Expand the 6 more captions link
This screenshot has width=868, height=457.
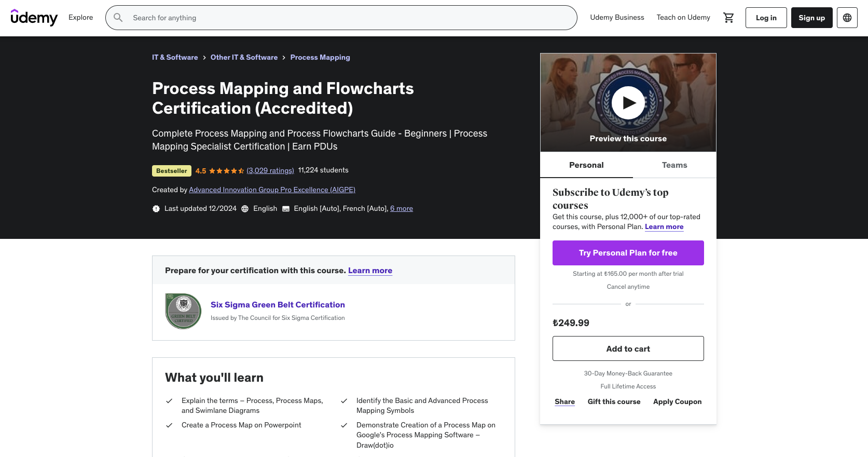402,209
